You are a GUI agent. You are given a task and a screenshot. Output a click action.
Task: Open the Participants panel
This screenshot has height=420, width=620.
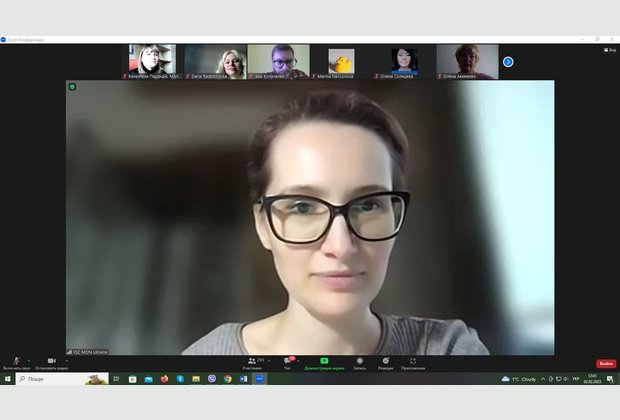[253, 363]
